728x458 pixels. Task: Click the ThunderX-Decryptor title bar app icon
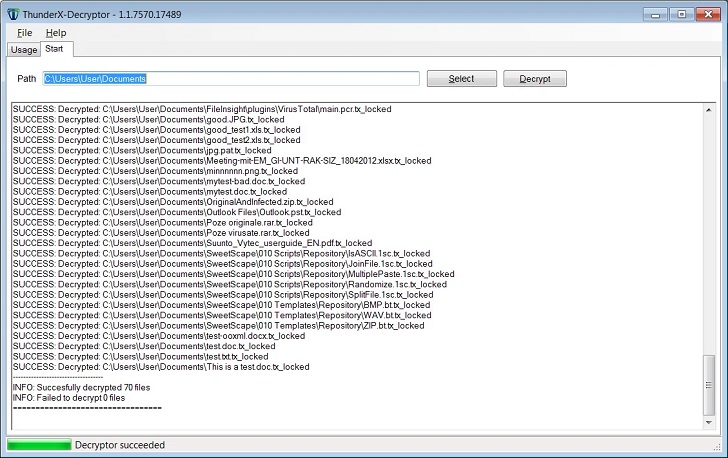click(13, 14)
